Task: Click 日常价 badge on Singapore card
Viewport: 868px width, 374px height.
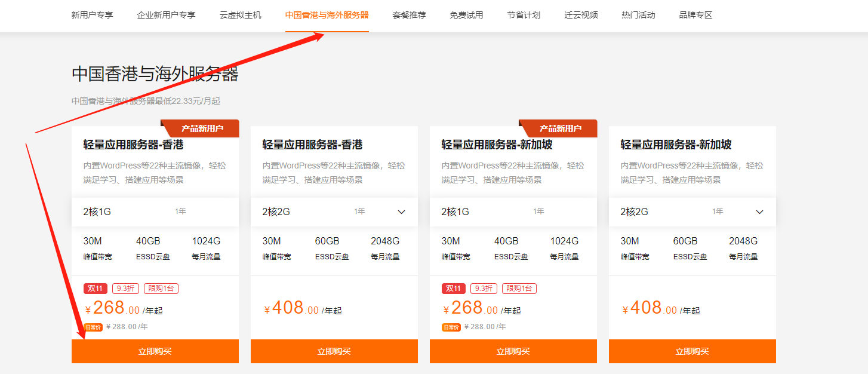Action: (451, 327)
